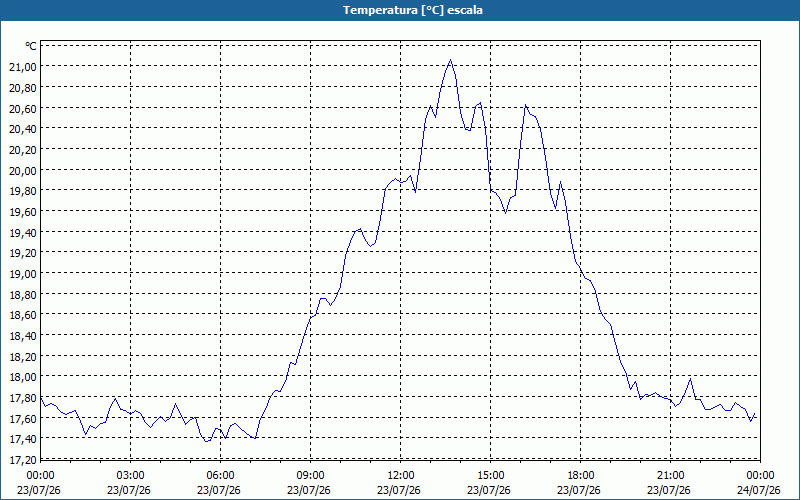Click the 24/07/26 date label
The width and height of the screenshot is (800, 500).
pyautogui.click(x=759, y=490)
